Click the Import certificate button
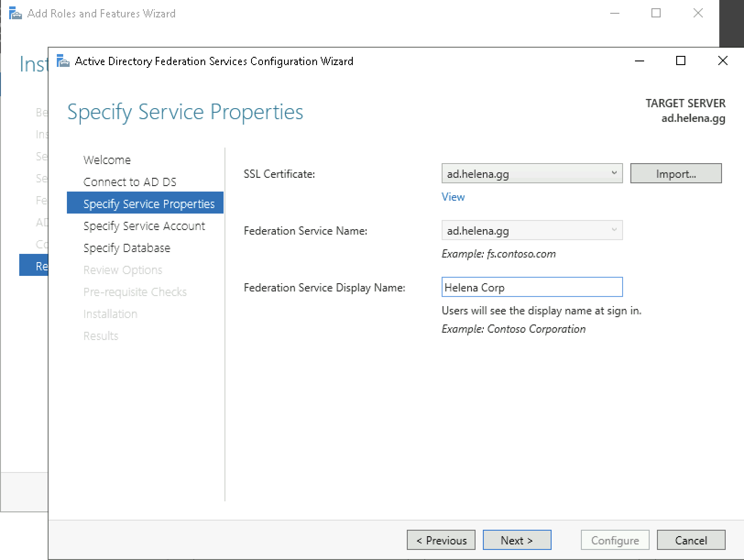 [x=675, y=174]
